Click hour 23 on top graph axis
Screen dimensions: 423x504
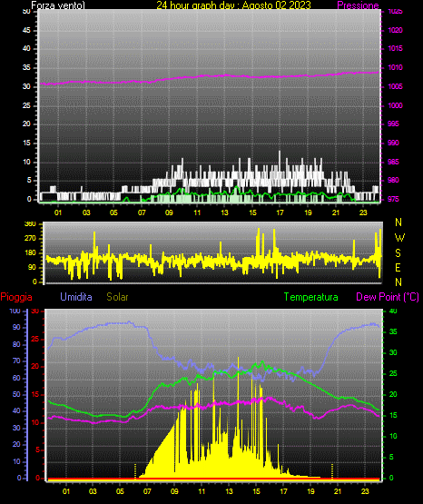tap(363, 212)
